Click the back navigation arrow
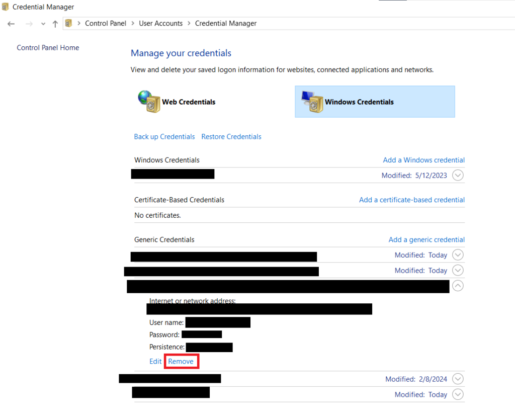Image resolution: width=515 pixels, height=420 pixels. tap(11, 23)
